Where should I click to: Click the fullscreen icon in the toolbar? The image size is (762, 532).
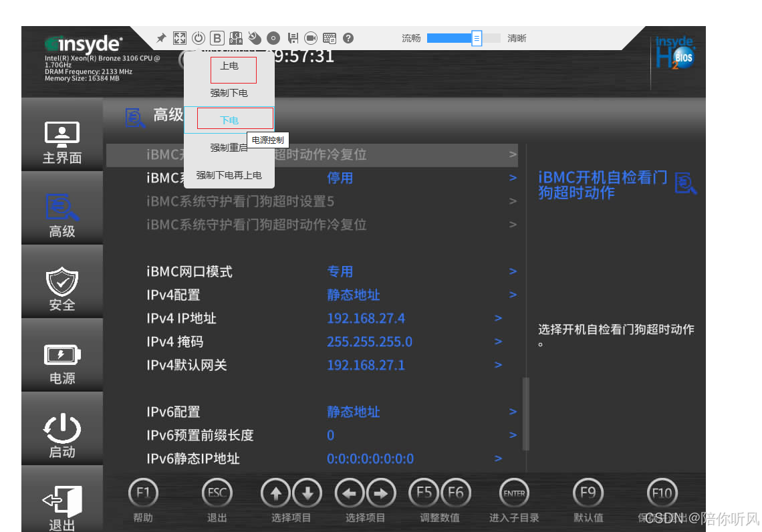tap(179, 38)
